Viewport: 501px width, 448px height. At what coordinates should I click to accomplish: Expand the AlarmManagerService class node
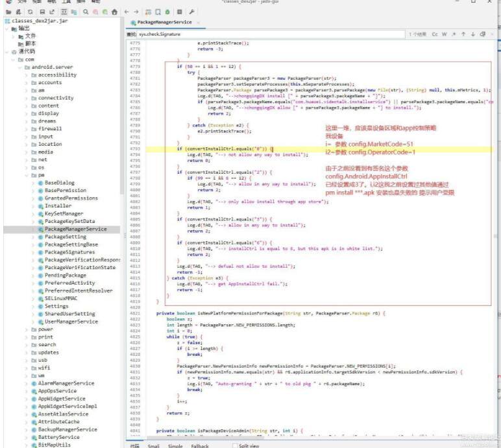(27, 384)
